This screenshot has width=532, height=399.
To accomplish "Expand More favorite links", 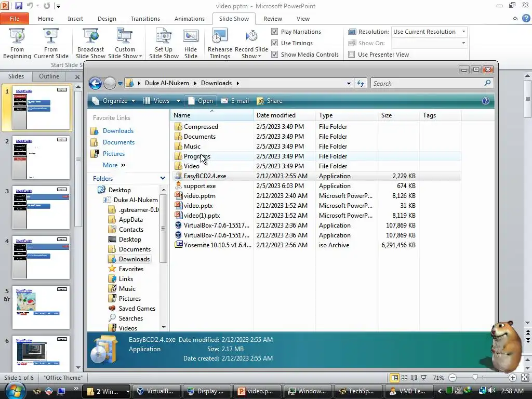I will click(114, 165).
